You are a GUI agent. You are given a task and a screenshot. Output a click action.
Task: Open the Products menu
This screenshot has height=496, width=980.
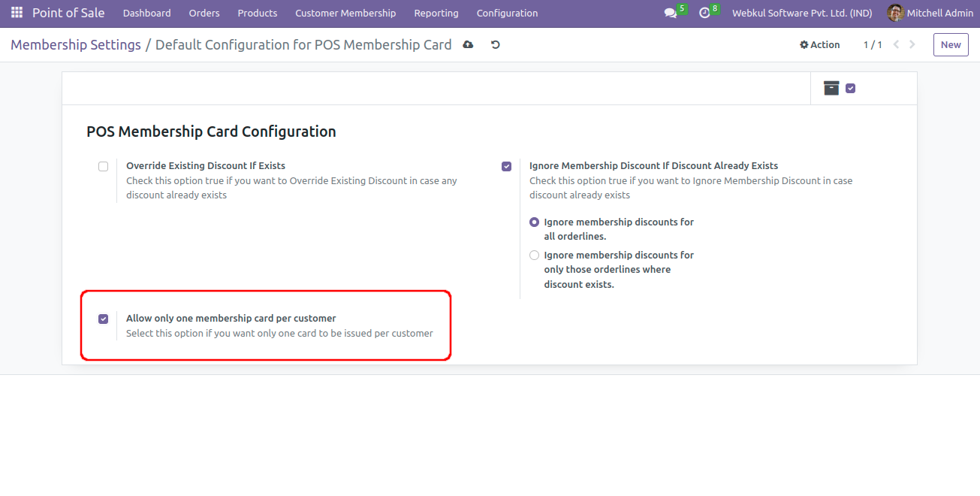tap(257, 13)
